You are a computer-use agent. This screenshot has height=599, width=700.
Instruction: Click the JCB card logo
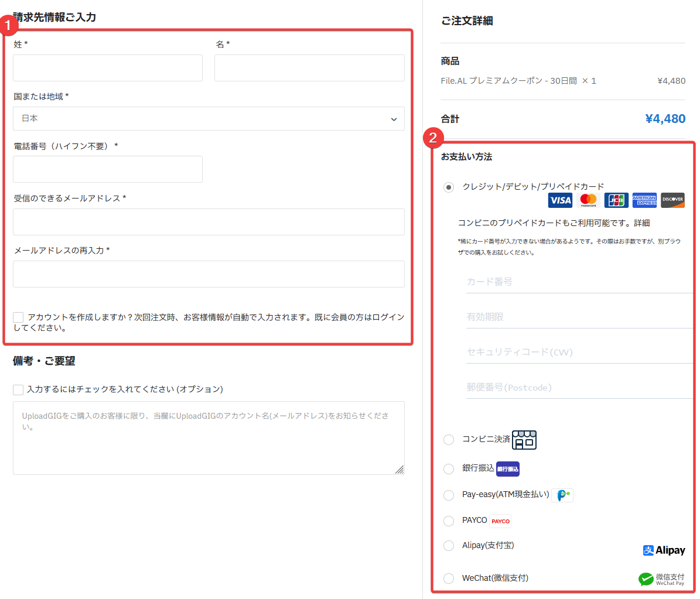[x=616, y=200]
